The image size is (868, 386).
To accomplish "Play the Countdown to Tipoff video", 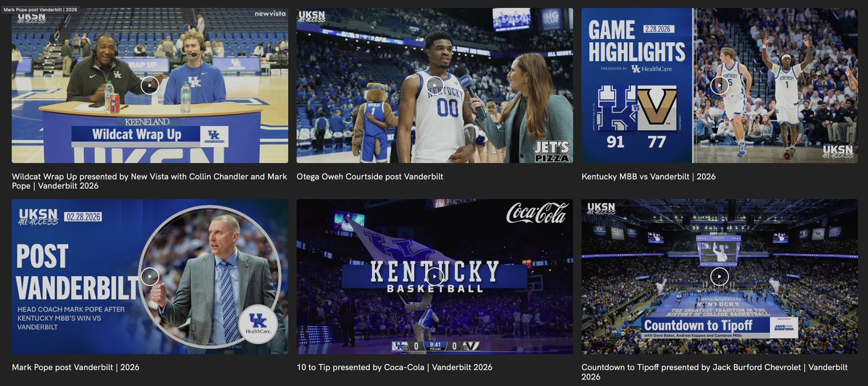I will tap(719, 277).
